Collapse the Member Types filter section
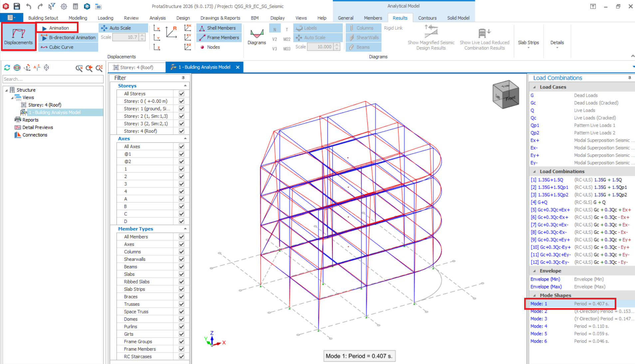 click(185, 229)
